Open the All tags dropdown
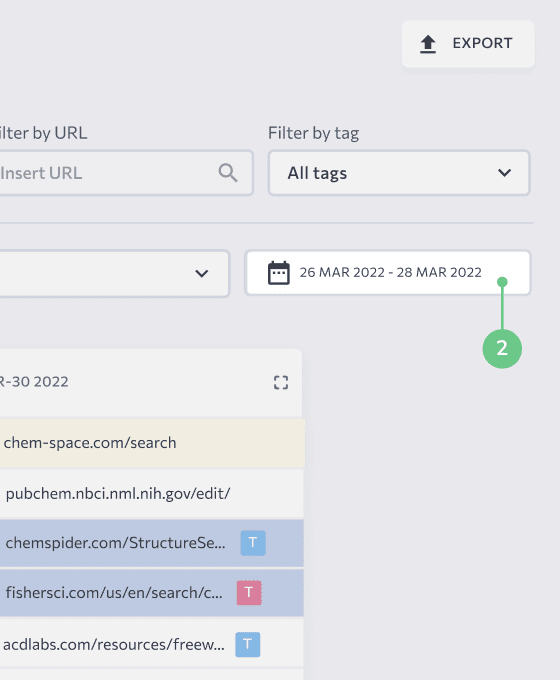The image size is (560, 680). pyautogui.click(x=399, y=173)
